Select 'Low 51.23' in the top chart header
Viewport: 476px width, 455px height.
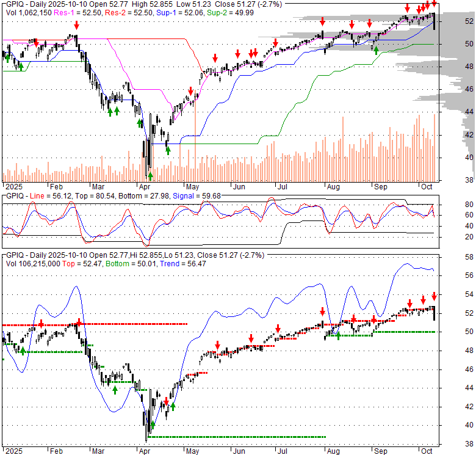pyautogui.click(x=194, y=4)
